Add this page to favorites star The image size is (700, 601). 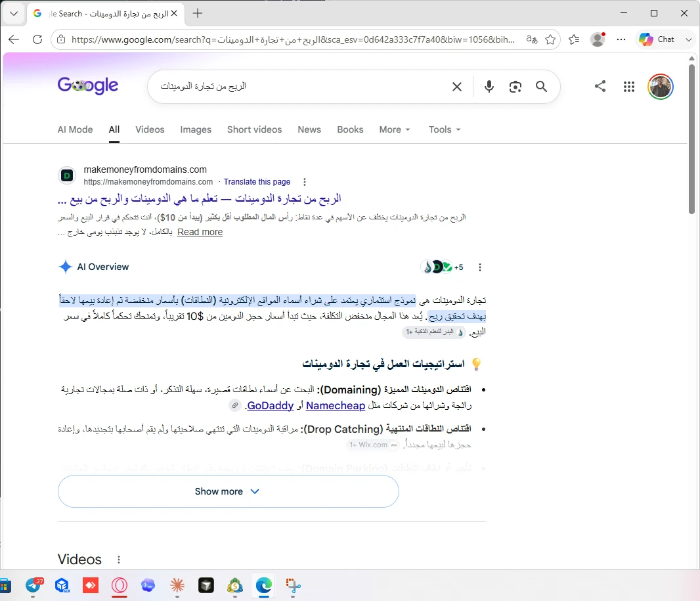550,39
